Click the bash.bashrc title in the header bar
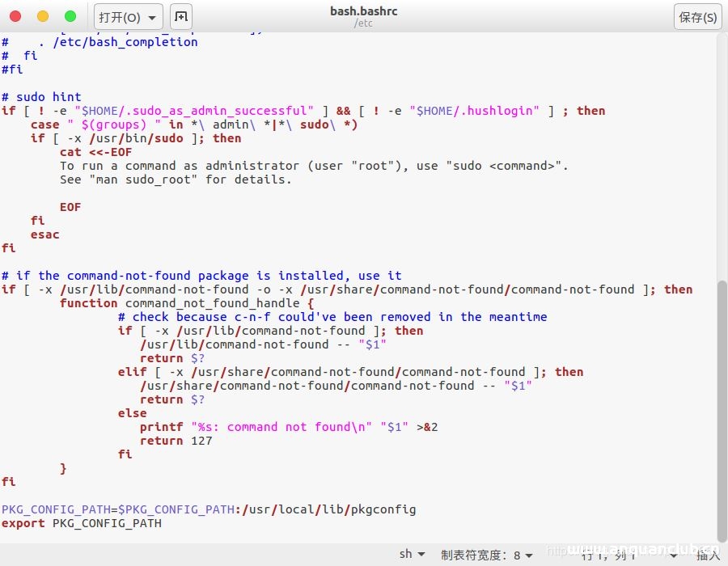Screen dimensions: 728x566 (363, 11)
